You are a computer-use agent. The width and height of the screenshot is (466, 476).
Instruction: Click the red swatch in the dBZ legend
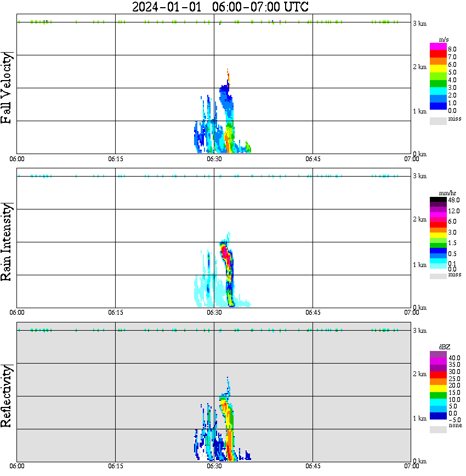(438, 375)
